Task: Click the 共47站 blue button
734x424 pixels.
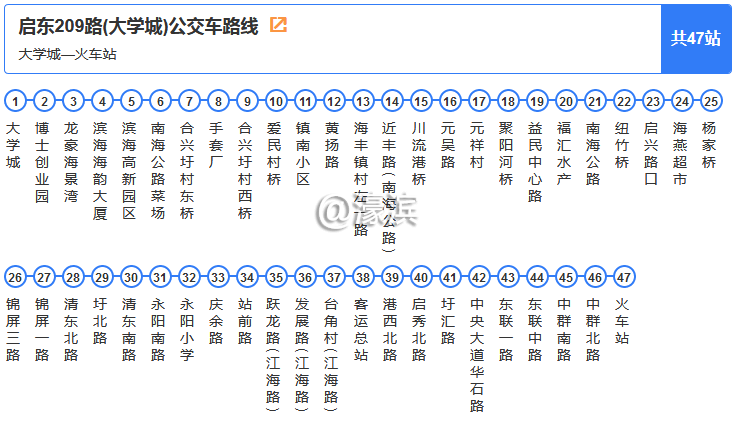Action: (x=695, y=39)
